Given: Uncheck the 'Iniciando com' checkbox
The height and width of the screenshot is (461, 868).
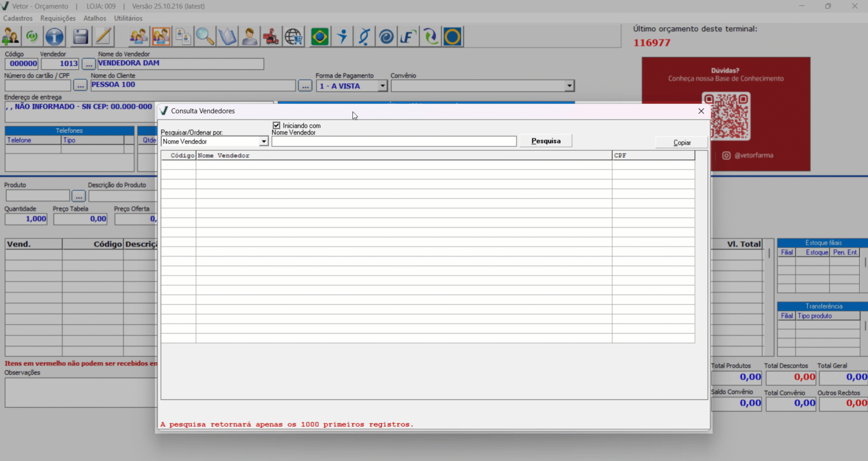Looking at the screenshot, I should (x=277, y=125).
